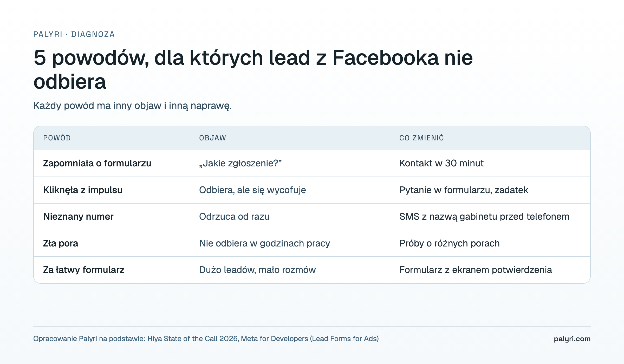
Task: Select the cell 'Dużo leadów, mało rozmów'
Action: coord(257,270)
